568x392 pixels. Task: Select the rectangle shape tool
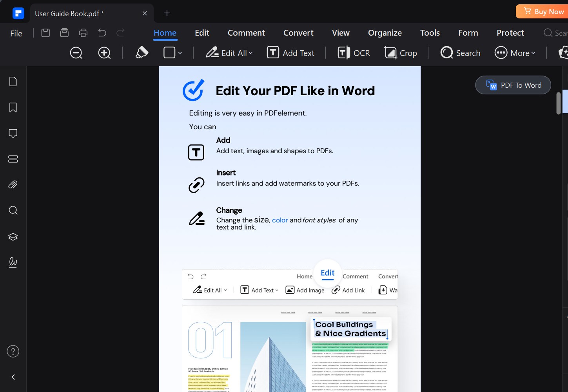click(x=169, y=52)
